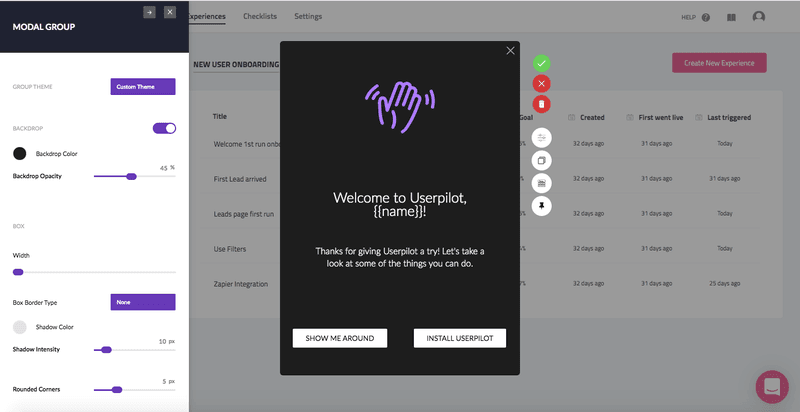Open the user profile avatar
Viewport: 800px width, 412px height.
[x=759, y=17]
